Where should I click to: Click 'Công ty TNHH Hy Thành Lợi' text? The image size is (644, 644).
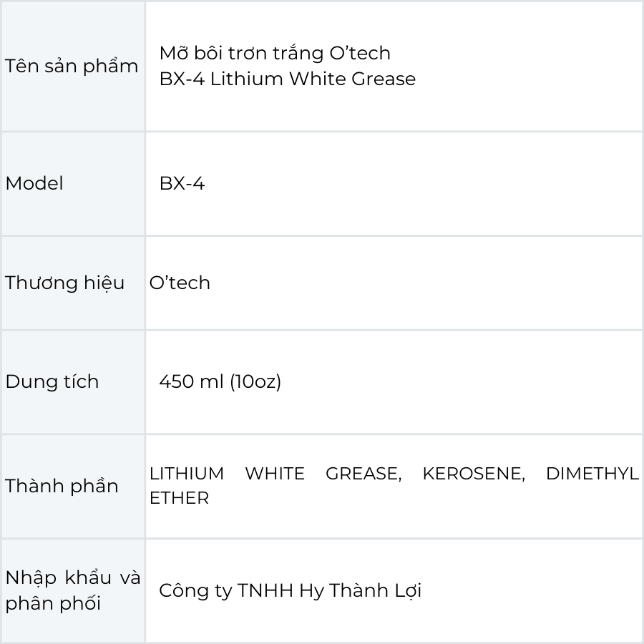(x=290, y=590)
